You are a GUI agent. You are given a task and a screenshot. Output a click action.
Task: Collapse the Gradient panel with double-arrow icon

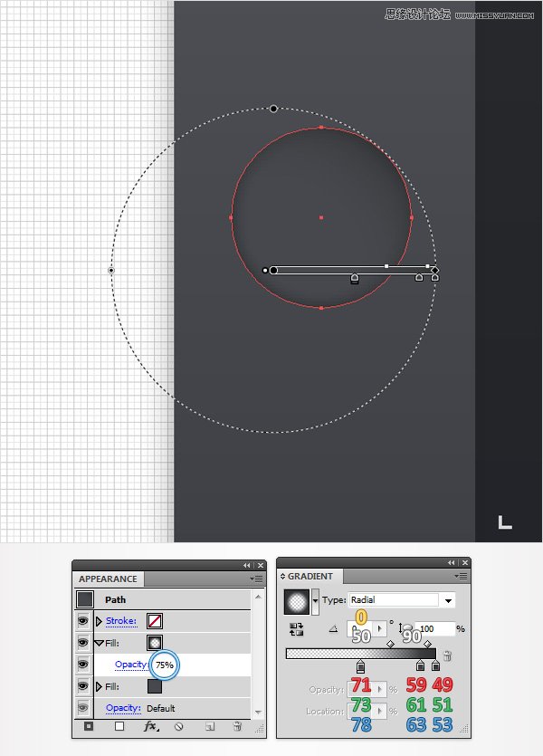451,562
